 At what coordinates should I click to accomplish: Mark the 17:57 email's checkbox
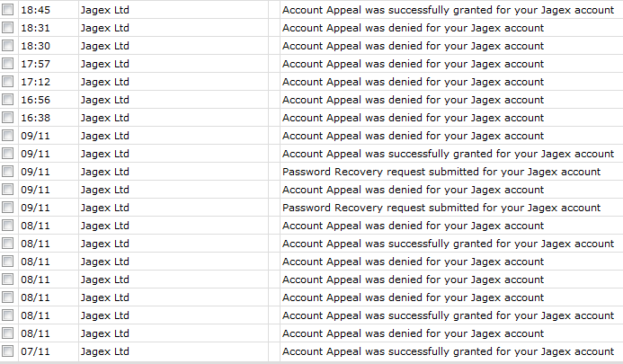point(8,64)
